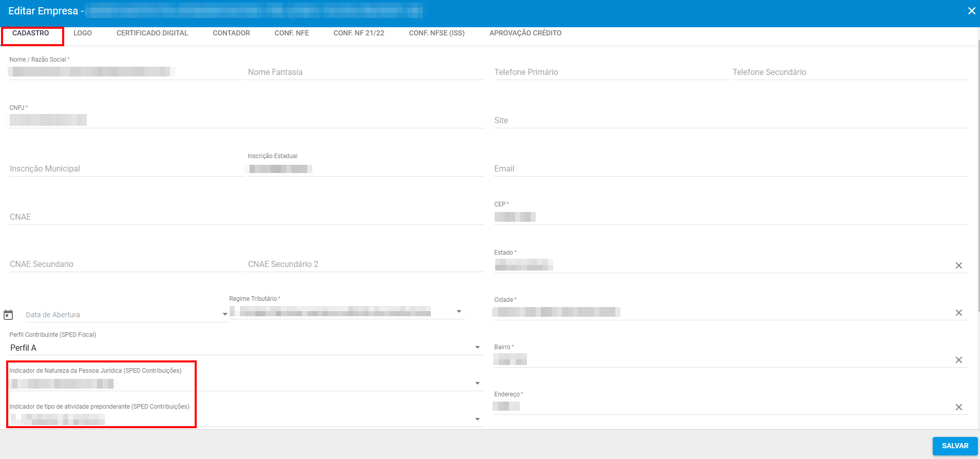Close the Editar Empresa dialog

click(x=971, y=11)
